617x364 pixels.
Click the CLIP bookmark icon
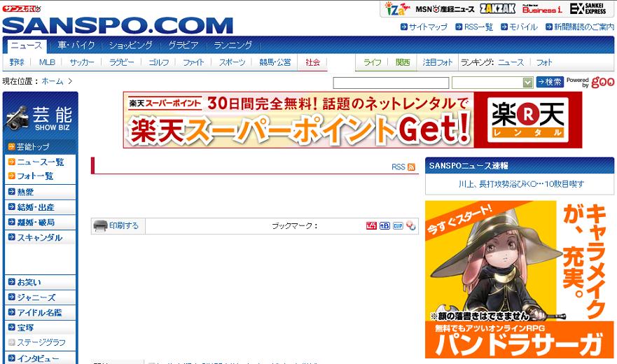coord(398,225)
